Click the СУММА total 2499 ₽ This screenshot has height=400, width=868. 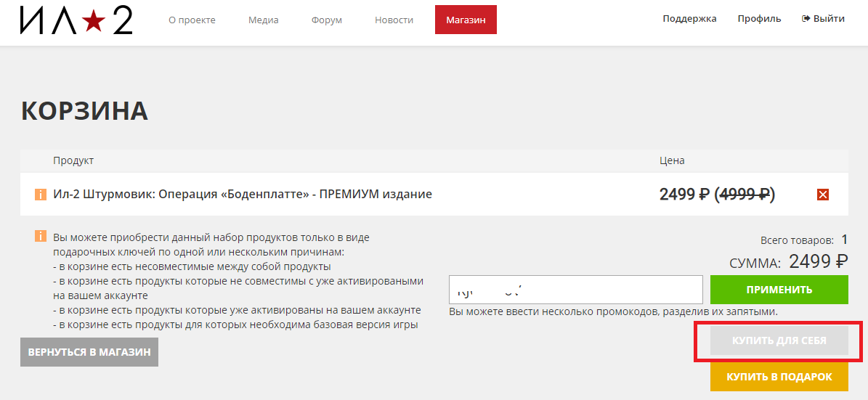click(x=789, y=261)
